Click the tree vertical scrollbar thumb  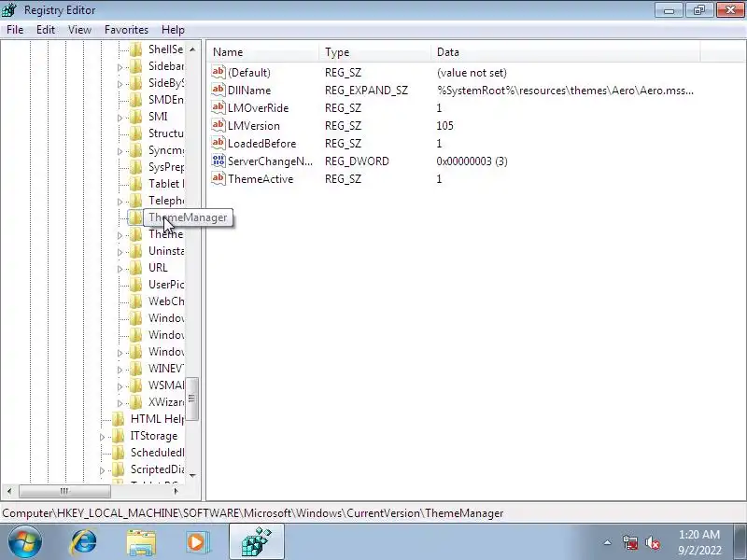(191, 399)
